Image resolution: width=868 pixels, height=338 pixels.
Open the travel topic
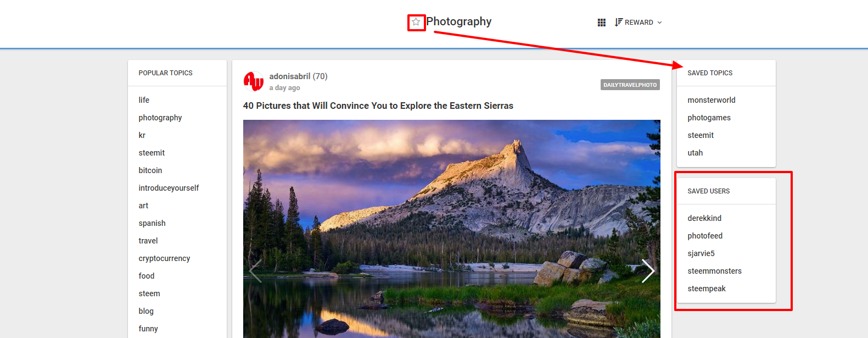tap(148, 241)
